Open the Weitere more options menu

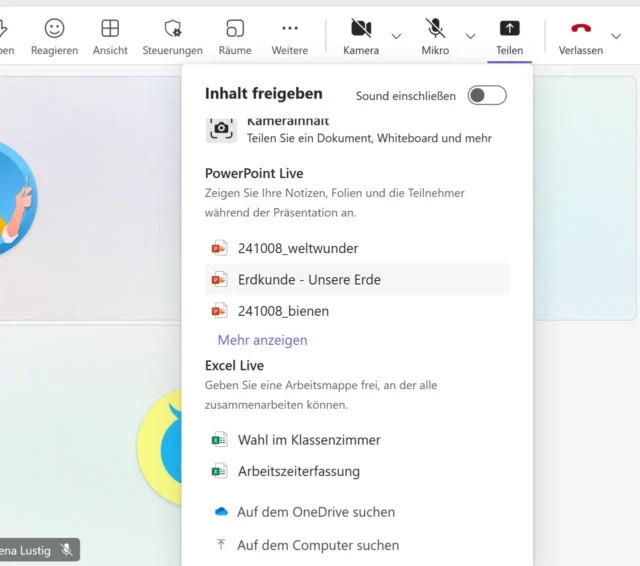coord(290,37)
